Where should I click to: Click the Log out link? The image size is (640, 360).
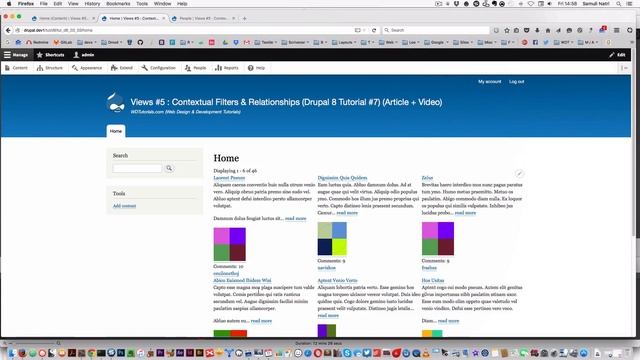[x=516, y=82]
